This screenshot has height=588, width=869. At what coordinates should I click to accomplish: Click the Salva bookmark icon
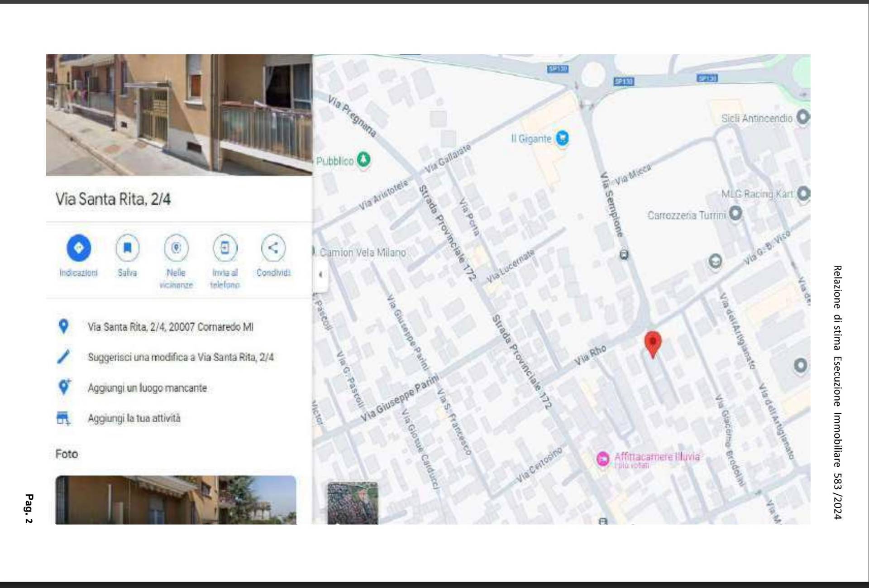point(127,248)
